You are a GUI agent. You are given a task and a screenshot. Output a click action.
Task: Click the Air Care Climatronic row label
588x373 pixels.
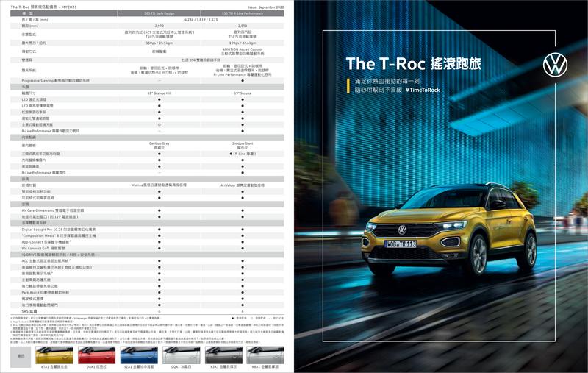click(53, 210)
